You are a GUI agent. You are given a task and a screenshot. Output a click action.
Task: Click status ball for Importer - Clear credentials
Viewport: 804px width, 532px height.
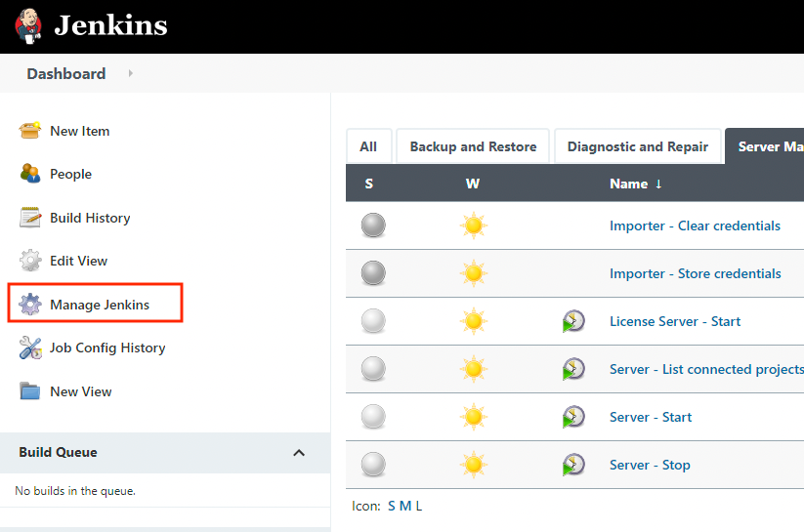[373, 225]
